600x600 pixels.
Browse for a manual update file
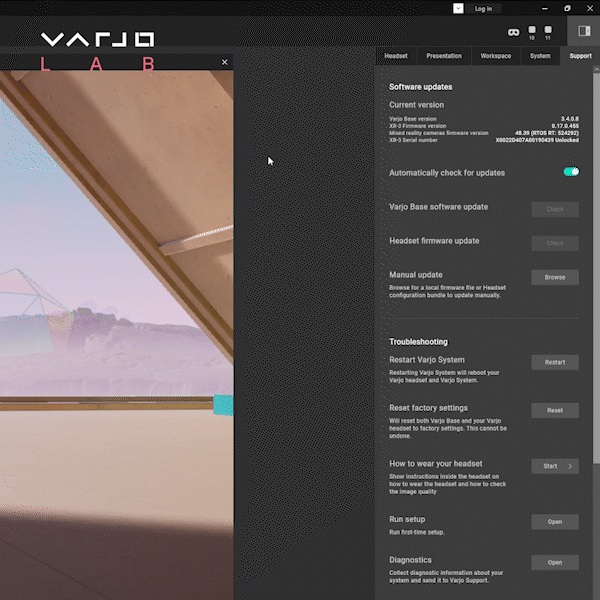pyautogui.click(x=555, y=277)
